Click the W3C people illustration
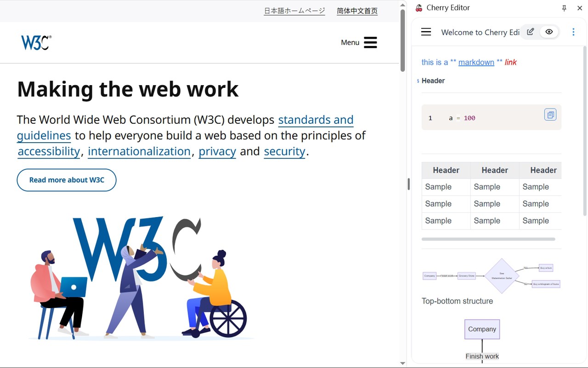This screenshot has width=588, height=368. [140, 277]
